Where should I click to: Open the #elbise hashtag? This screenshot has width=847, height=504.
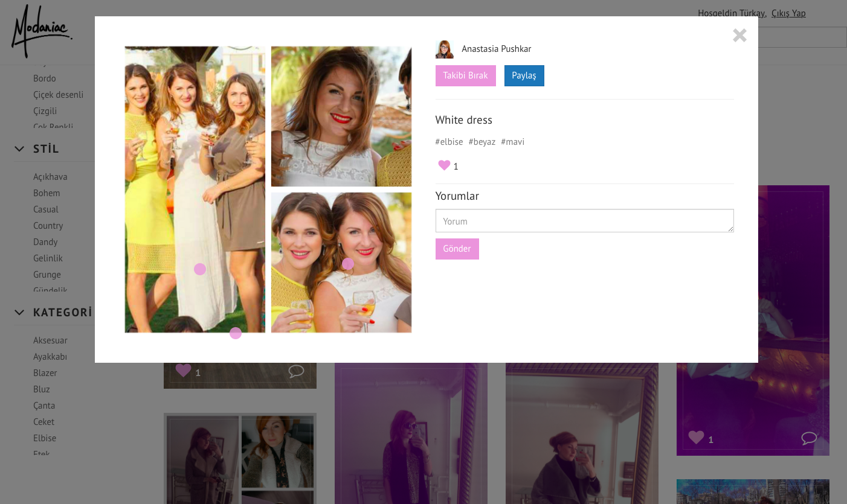coord(449,142)
